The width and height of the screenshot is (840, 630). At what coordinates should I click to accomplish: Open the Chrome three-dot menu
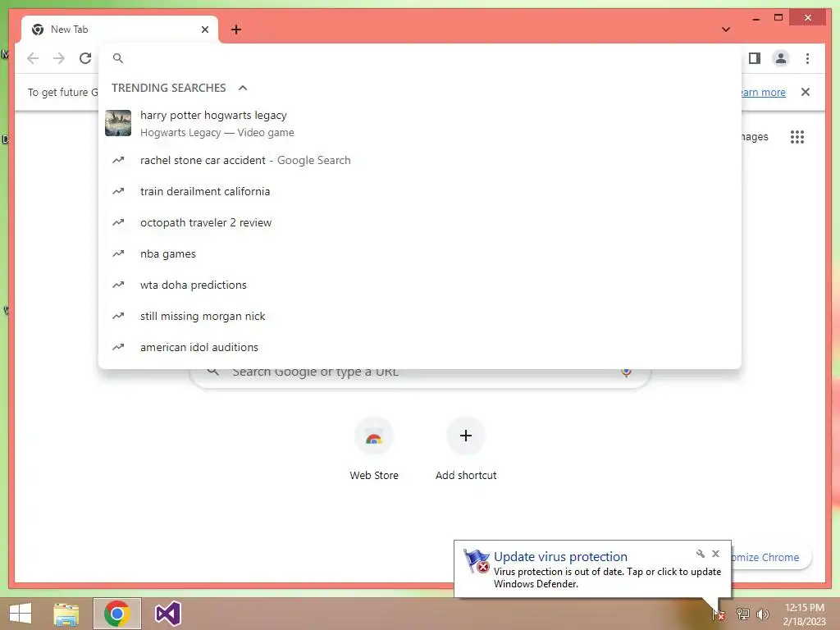point(807,58)
